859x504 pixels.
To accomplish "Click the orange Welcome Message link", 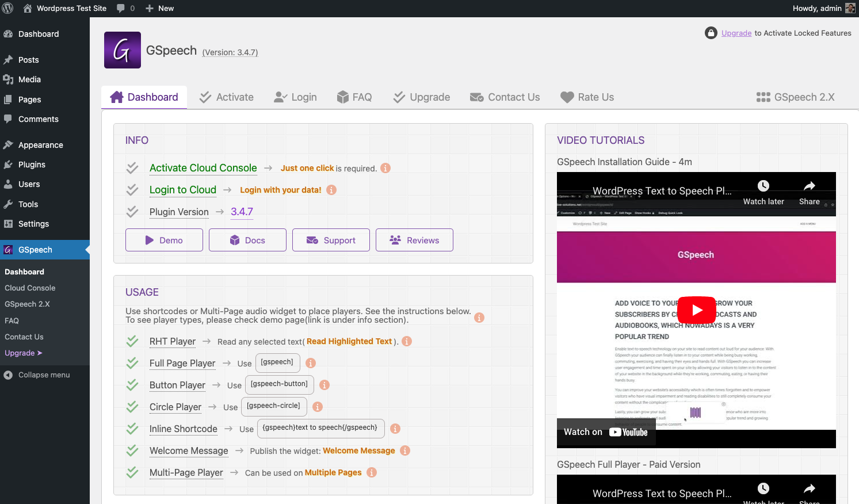I will coord(359,450).
